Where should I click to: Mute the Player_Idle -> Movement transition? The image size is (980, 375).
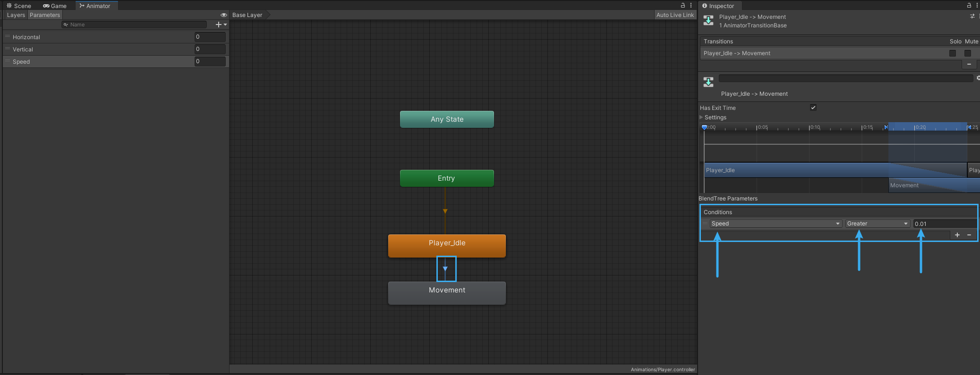click(x=967, y=53)
